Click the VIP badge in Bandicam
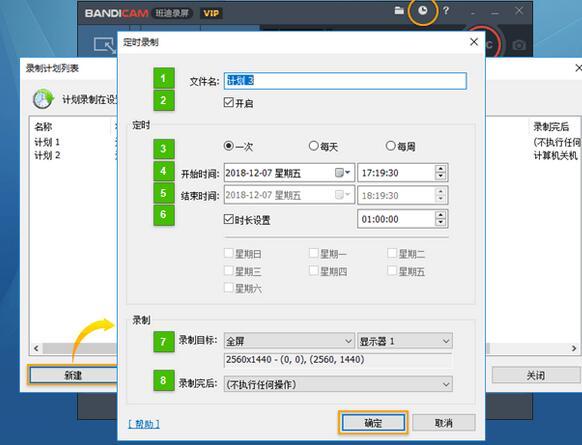582x445 pixels. 211,13
